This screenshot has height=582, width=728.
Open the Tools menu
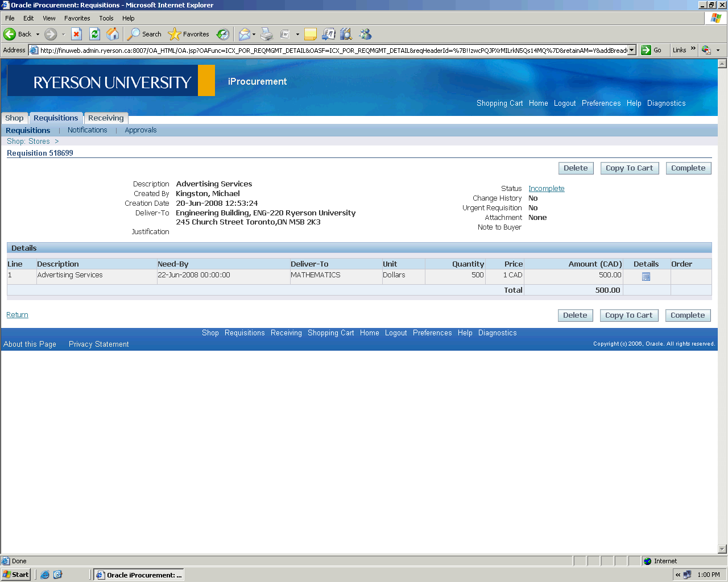pos(106,18)
